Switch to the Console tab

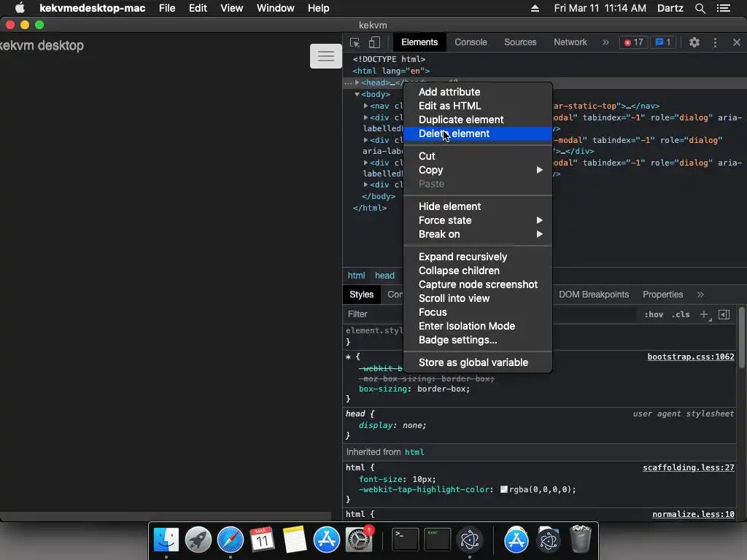pos(471,42)
